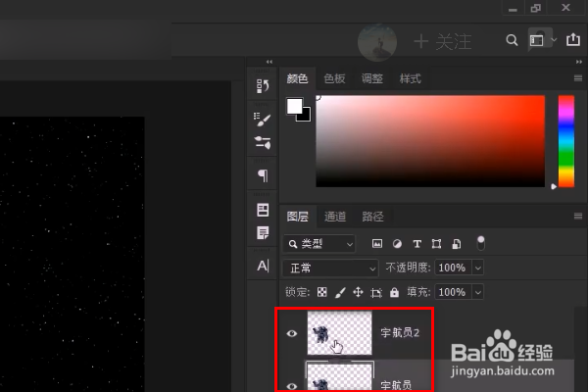Lock all layer attributes
The image size is (588, 392).
click(x=394, y=292)
